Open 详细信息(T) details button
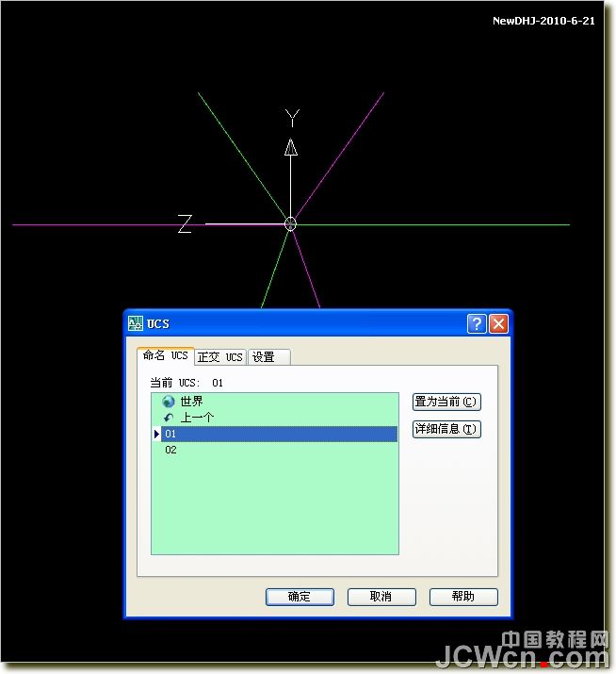This screenshot has width=616, height=674. click(446, 429)
